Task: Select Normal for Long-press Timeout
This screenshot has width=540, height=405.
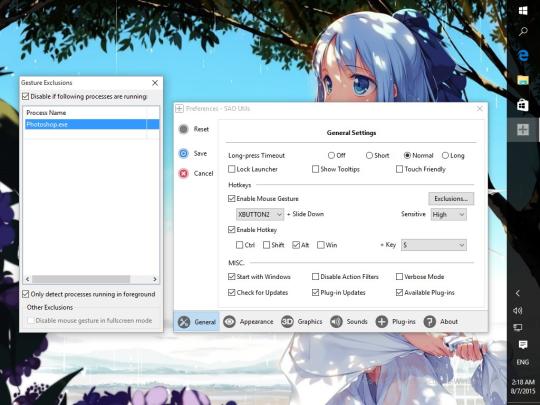Action: [407, 156]
